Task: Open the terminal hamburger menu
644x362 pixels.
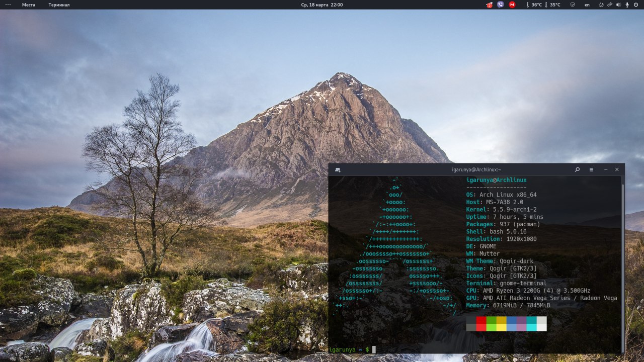Action: (x=591, y=169)
